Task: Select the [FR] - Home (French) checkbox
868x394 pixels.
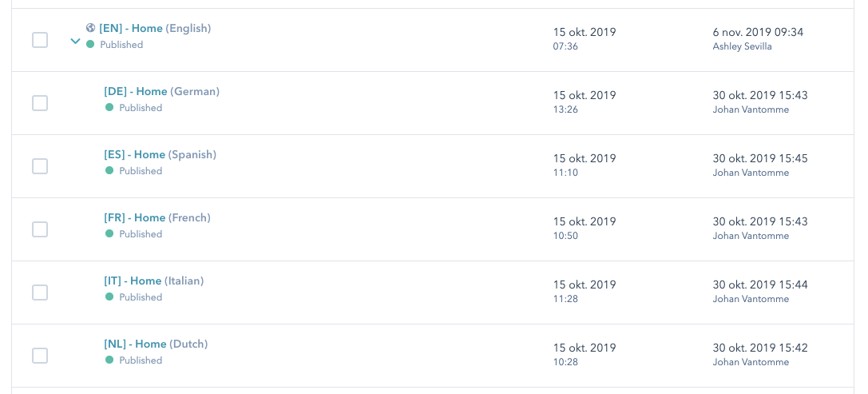Action: point(40,229)
